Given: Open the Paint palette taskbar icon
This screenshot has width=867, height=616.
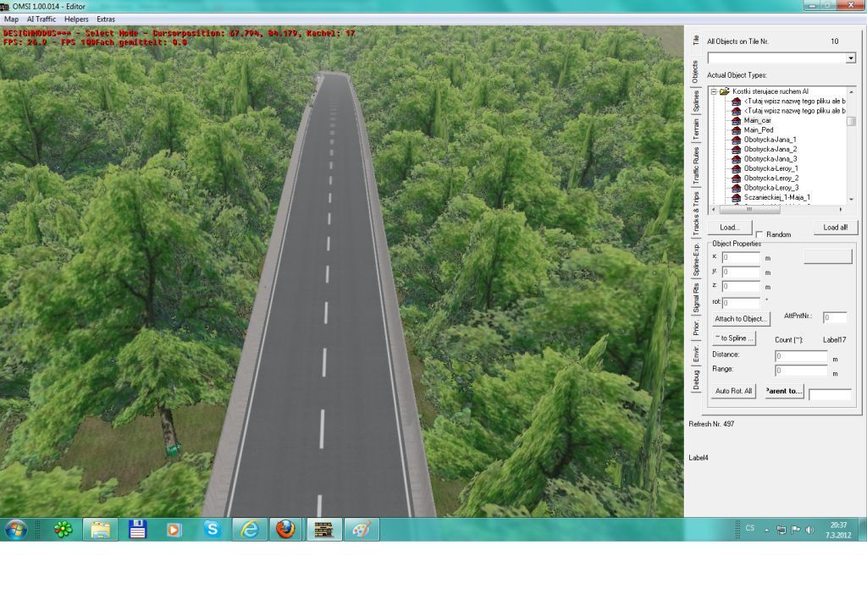Looking at the screenshot, I should click(x=361, y=530).
